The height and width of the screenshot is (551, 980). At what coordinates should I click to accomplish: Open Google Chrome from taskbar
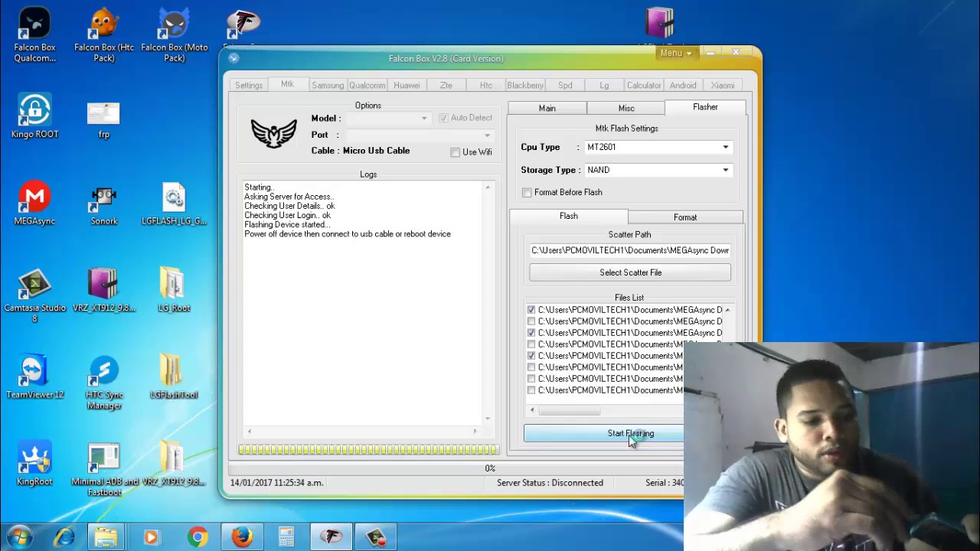click(x=198, y=537)
